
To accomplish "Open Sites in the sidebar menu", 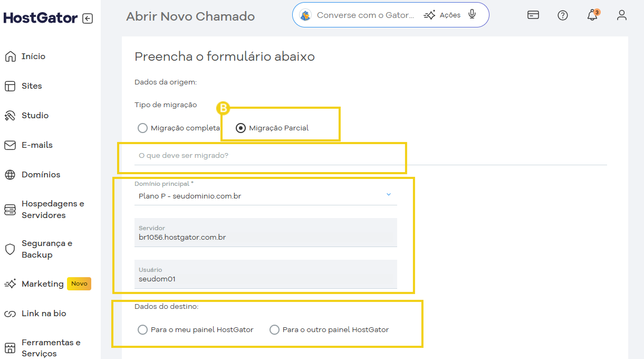I will pos(32,86).
